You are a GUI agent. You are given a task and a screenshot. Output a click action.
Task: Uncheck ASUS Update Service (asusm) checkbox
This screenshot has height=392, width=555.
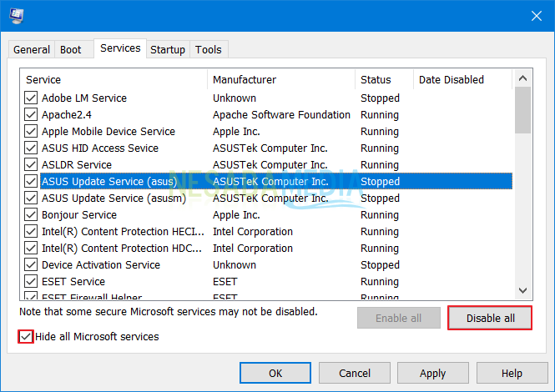point(31,199)
